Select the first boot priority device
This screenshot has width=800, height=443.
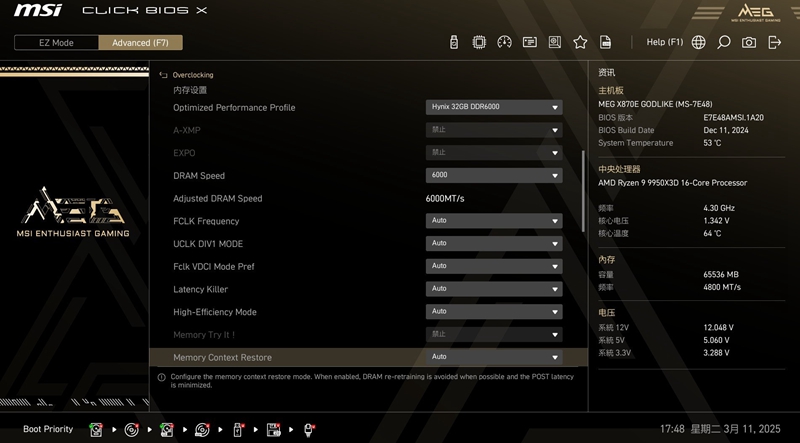[x=96, y=430]
